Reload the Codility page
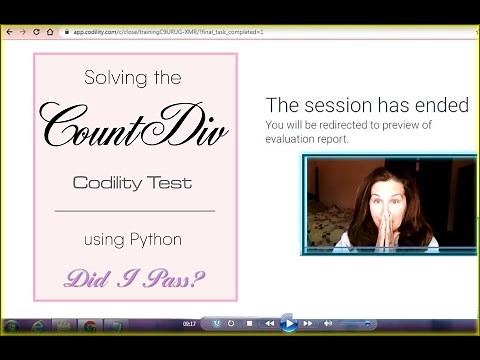The height and width of the screenshot is (360, 480). (36, 32)
